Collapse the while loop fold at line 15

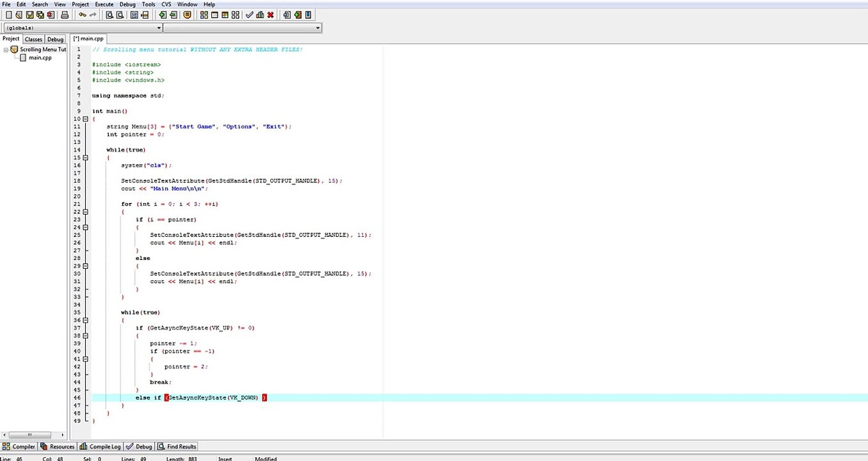point(86,158)
